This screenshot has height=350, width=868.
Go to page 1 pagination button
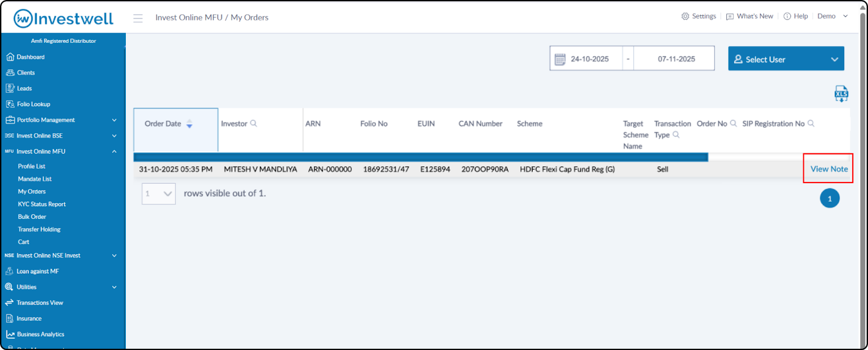point(829,198)
